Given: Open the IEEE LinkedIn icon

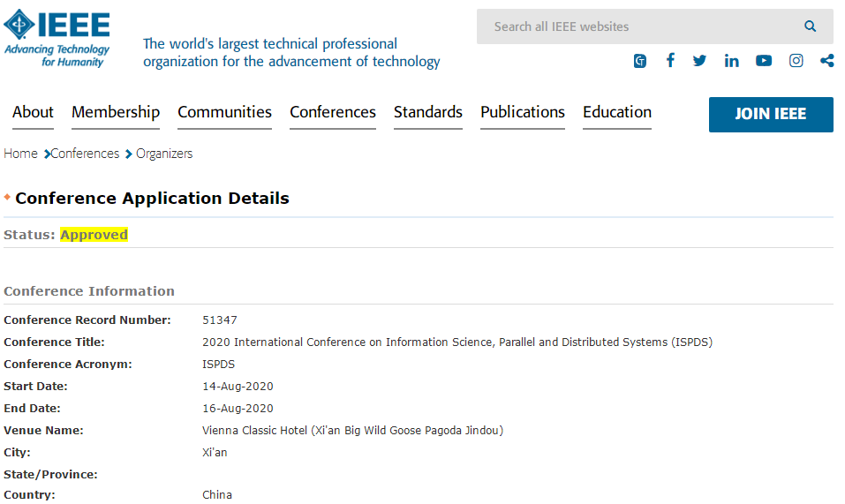Looking at the screenshot, I should coord(731,61).
